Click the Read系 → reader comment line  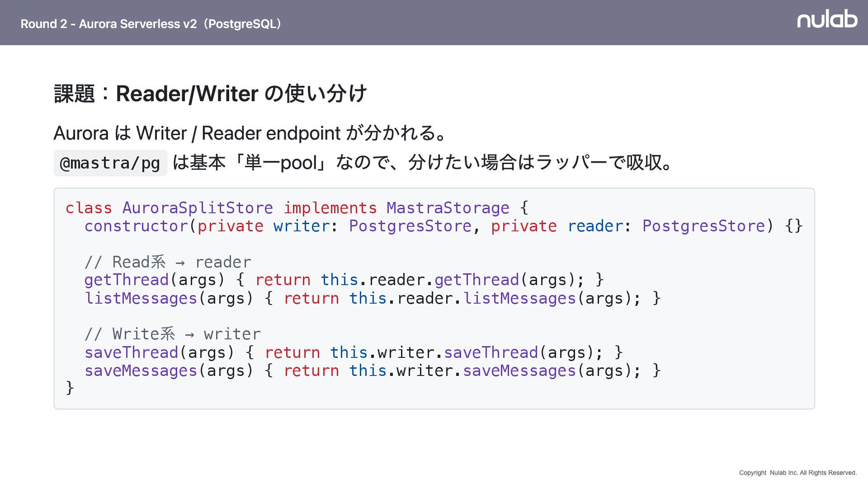(x=167, y=262)
